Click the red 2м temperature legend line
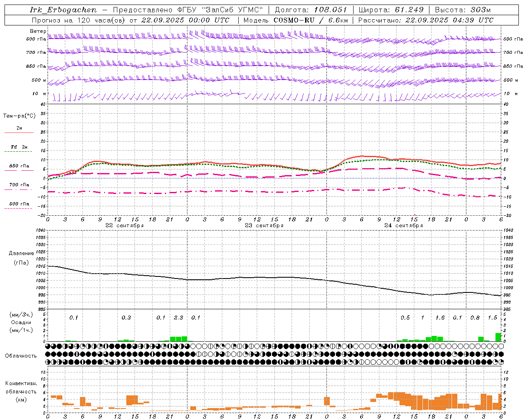Screen dimensions: 525x420 [19, 133]
